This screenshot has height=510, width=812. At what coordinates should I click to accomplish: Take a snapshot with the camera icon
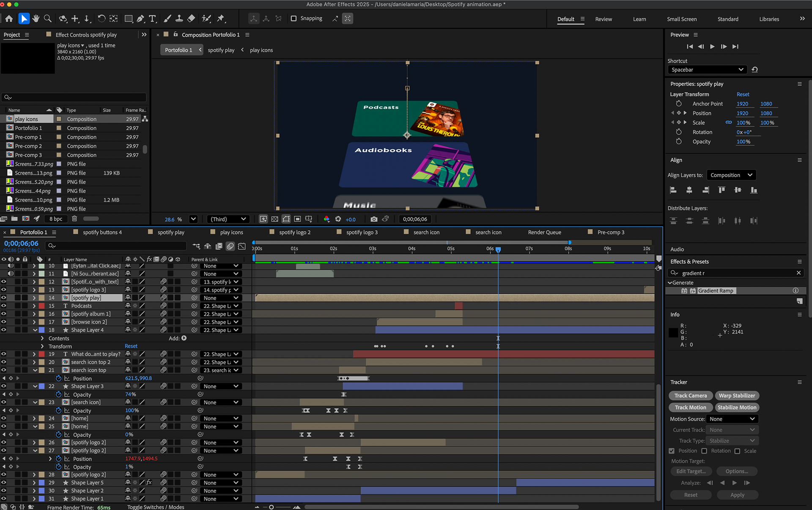point(374,219)
